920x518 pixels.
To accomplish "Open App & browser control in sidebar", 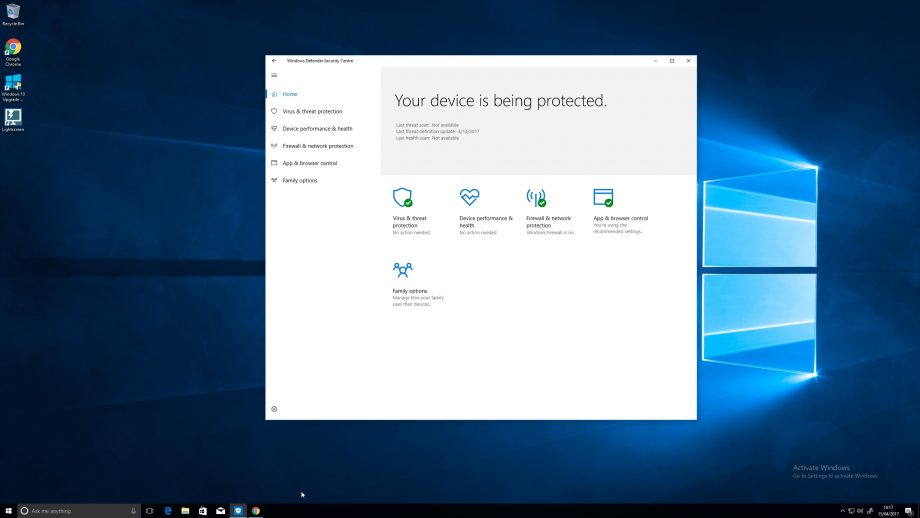I will (x=310, y=163).
